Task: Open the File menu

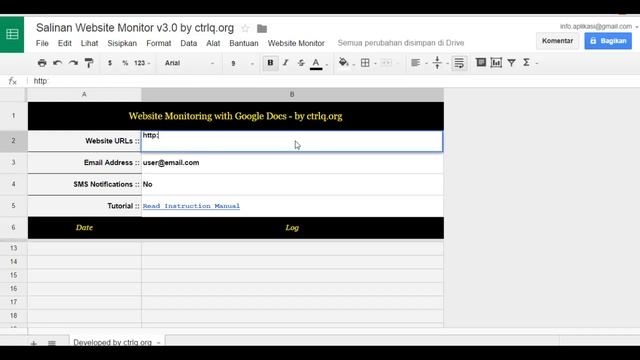Action: [42, 43]
